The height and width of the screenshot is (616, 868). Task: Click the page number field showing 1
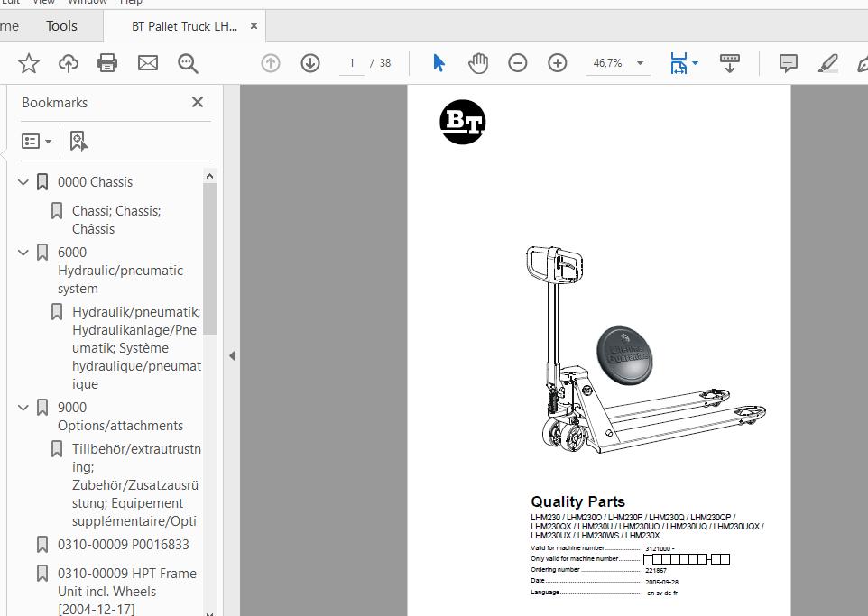coord(352,63)
